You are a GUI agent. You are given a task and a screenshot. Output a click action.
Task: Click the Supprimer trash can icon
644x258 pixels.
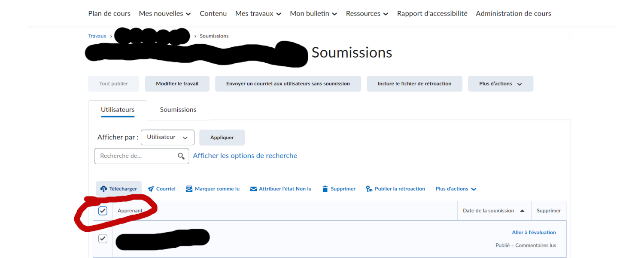325,189
